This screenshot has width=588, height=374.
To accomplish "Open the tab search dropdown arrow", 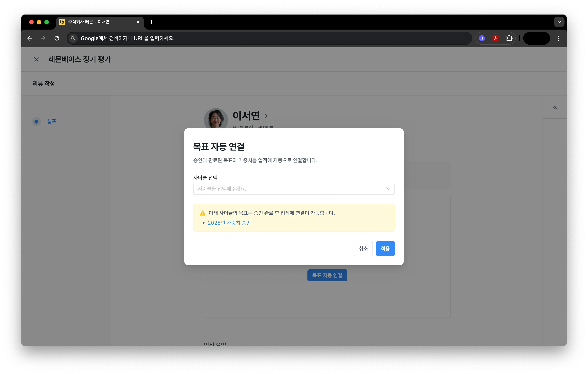I will (x=559, y=22).
